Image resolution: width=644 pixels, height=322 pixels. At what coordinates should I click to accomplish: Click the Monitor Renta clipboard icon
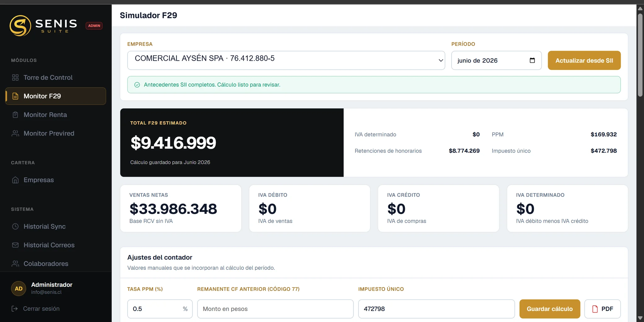15,115
